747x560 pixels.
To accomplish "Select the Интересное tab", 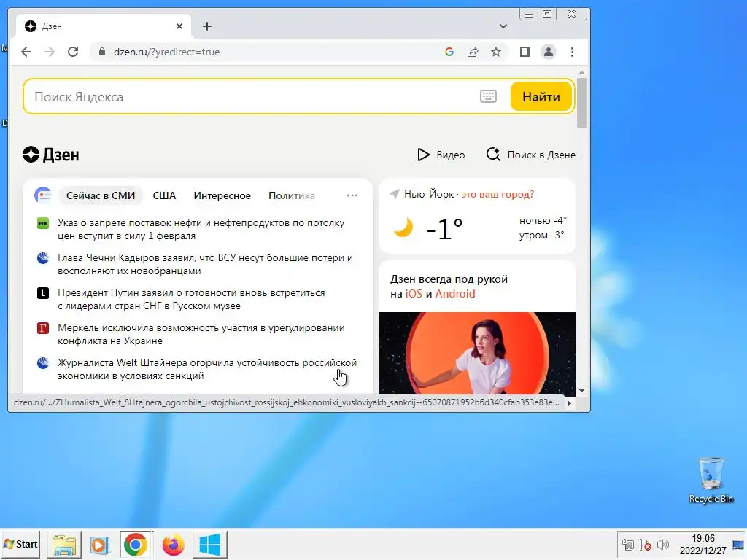I will point(222,195).
